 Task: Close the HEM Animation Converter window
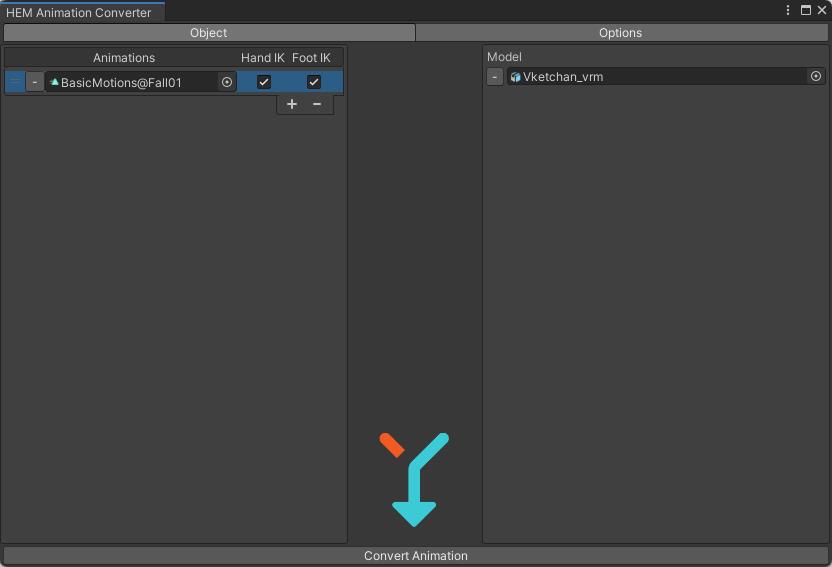tap(822, 11)
